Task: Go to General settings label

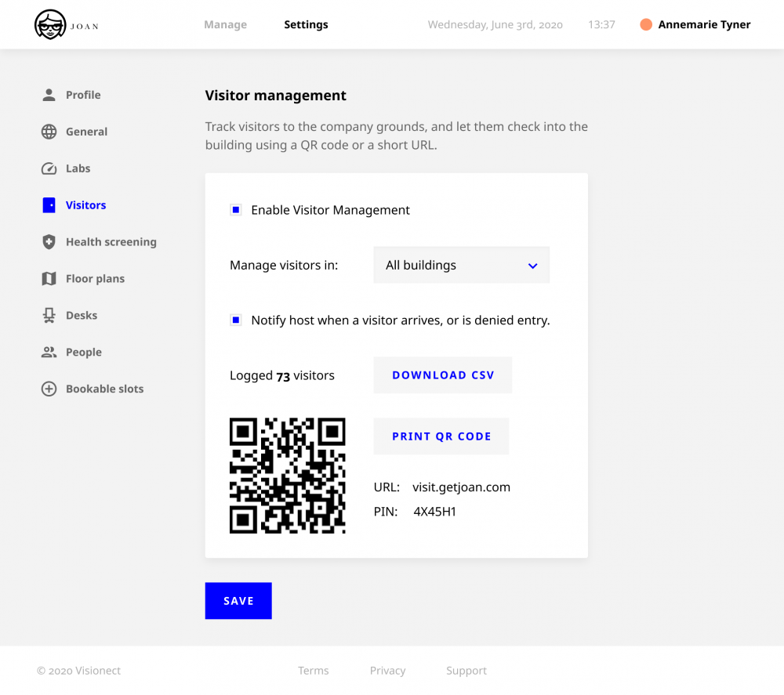Action: tap(86, 132)
